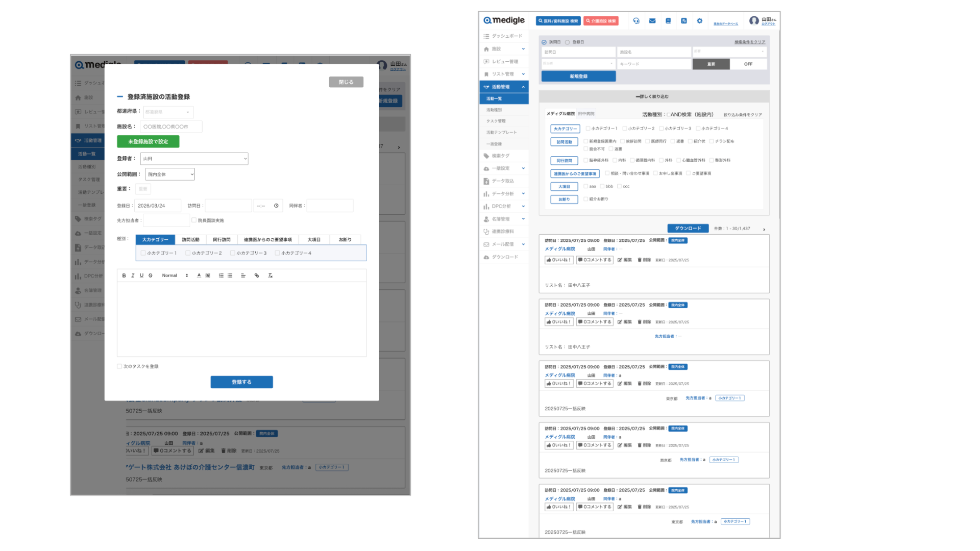This screenshot has height=551, width=980.
Task: Open the mail envelope icon in header
Action: (652, 21)
